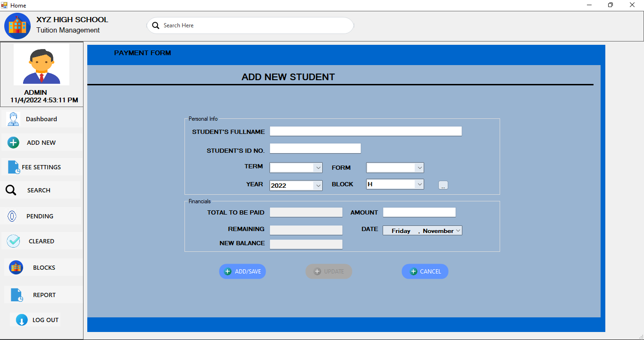This screenshot has width=644, height=340.
Task: Select the ADD NEW plus icon
Action: pos(13,142)
